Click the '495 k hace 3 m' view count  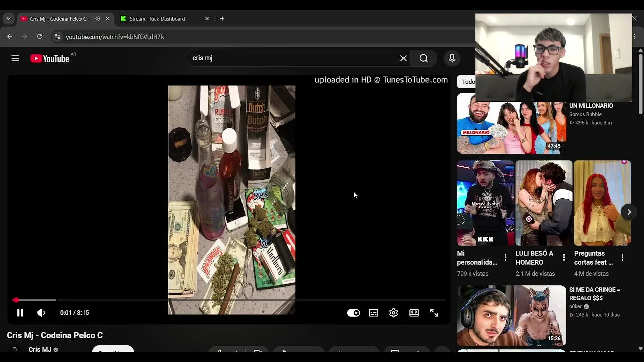591,123
